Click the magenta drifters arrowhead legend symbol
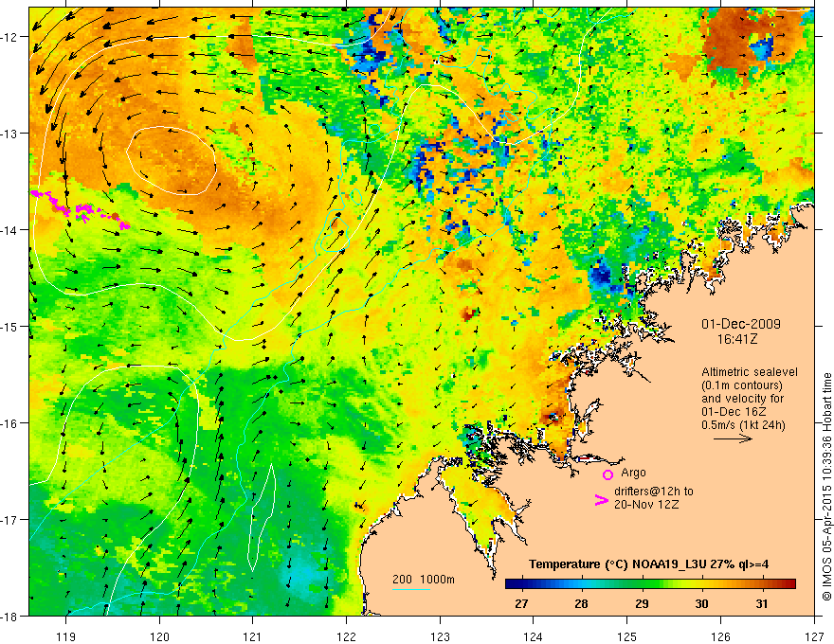 coord(601,500)
